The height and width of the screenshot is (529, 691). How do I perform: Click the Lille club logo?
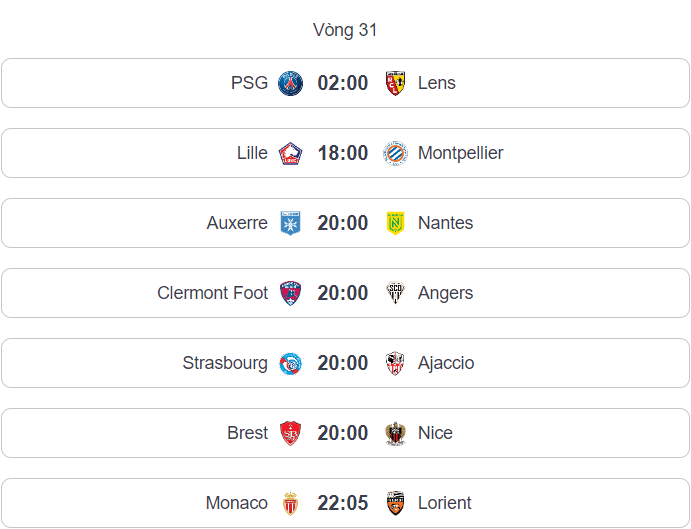click(x=291, y=153)
